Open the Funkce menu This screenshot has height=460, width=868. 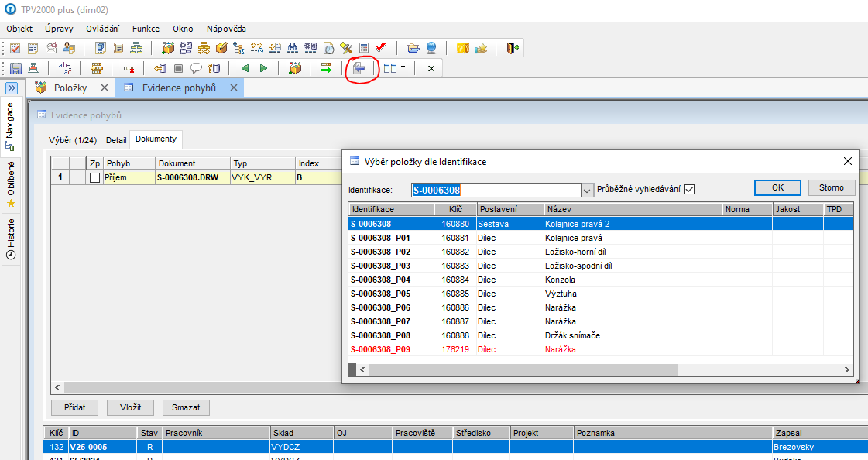tap(146, 29)
